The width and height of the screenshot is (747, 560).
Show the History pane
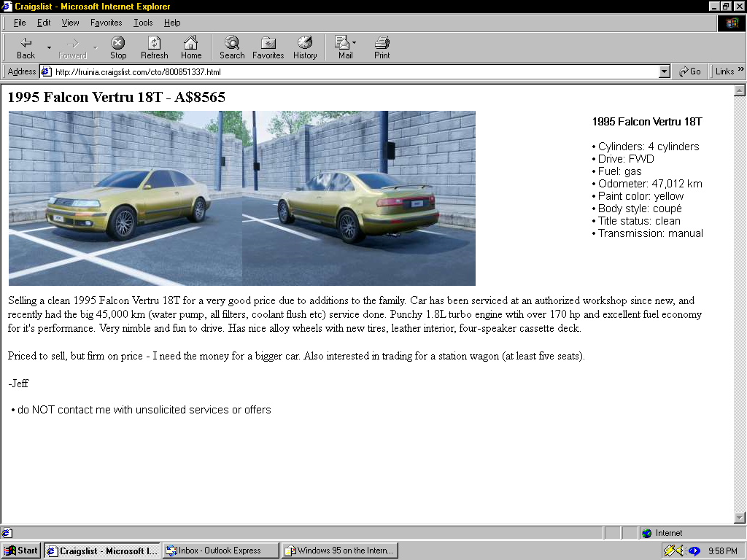(x=305, y=47)
